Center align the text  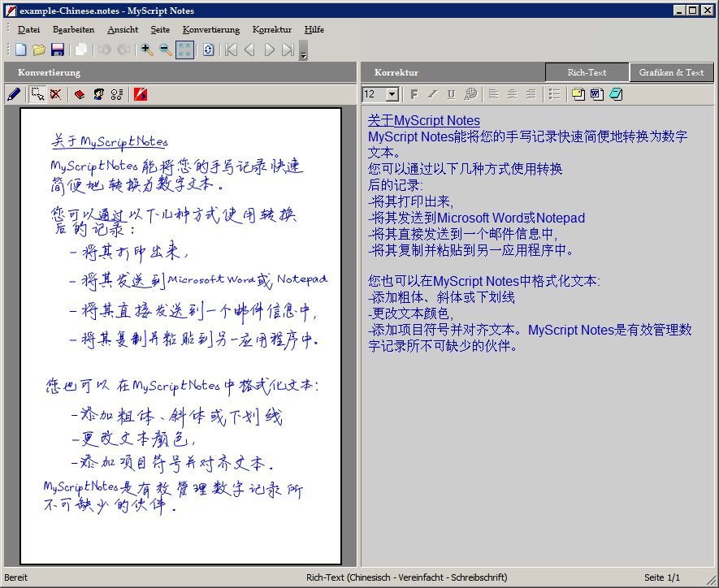[513, 94]
